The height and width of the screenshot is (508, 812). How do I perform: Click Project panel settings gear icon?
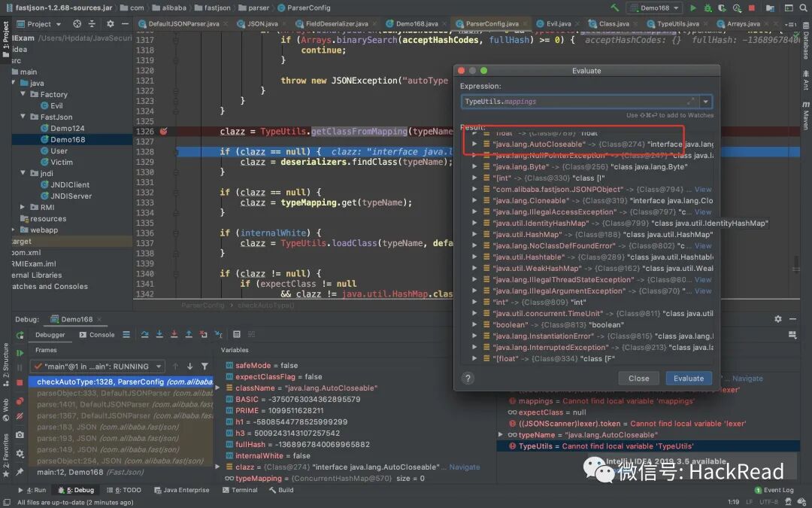[111, 24]
